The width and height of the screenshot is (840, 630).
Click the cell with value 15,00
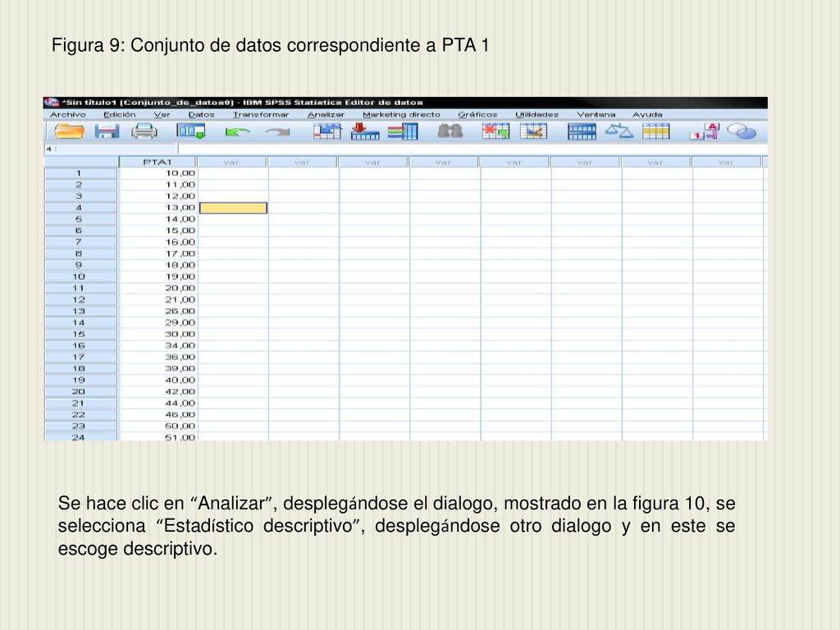(x=158, y=231)
